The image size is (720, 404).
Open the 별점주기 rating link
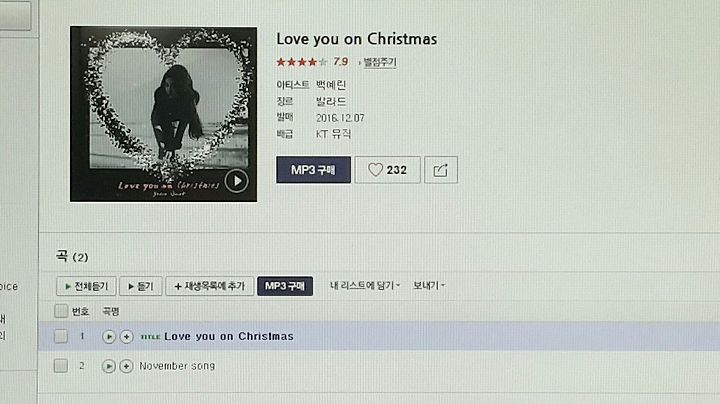click(x=379, y=62)
